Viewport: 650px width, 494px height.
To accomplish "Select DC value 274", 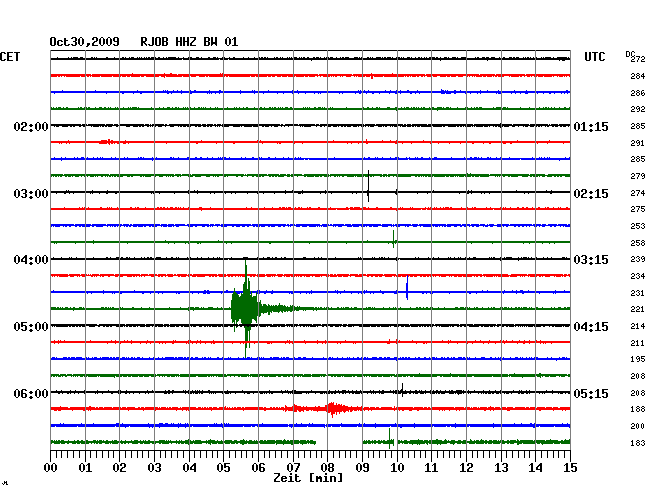I will (638, 193).
